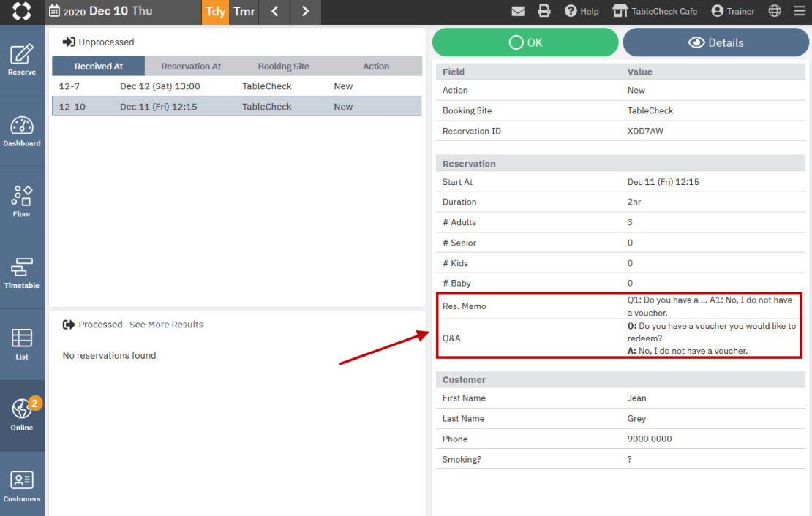
Task: Click Reservation ID value XDD7AW
Action: 645,131
